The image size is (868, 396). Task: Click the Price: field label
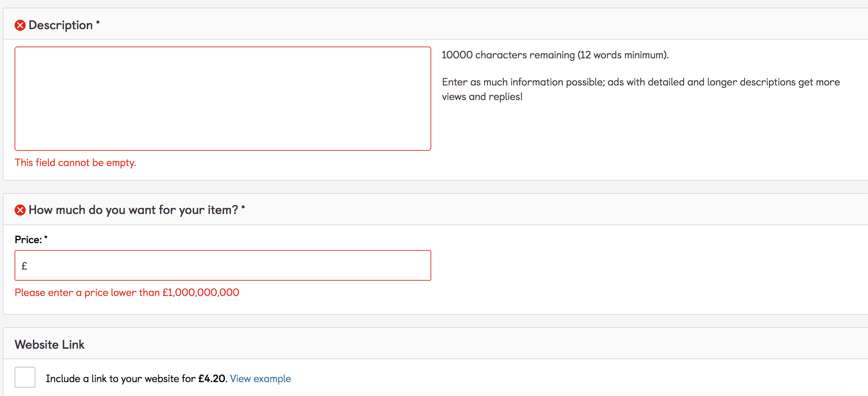tap(28, 240)
